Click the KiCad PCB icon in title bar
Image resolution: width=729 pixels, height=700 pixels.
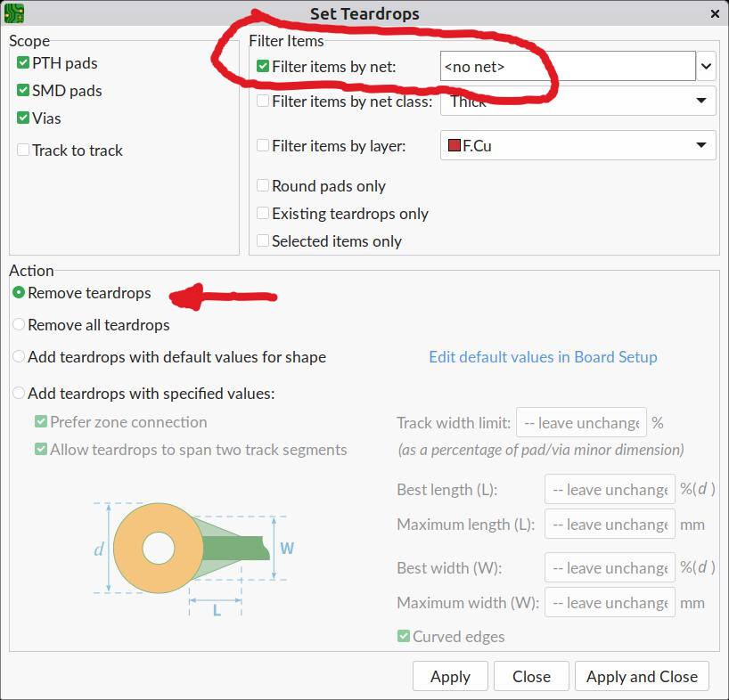(14, 13)
